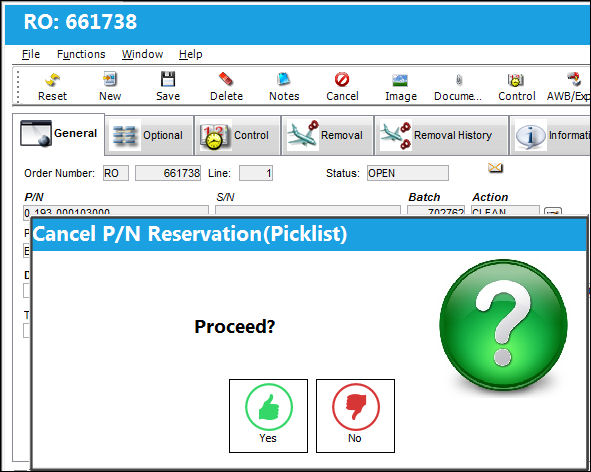The width and height of the screenshot is (591, 472).
Task: Click the Batch field
Action: [x=436, y=211]
